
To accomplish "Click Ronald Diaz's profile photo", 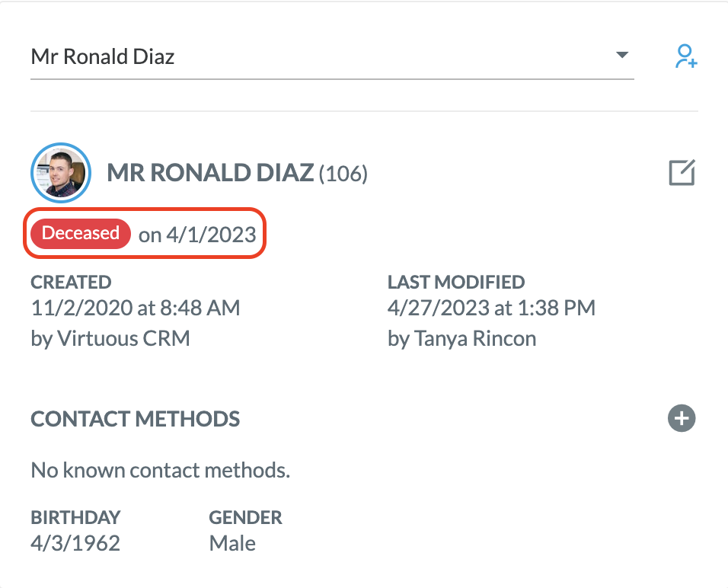I will pos(61,172).
